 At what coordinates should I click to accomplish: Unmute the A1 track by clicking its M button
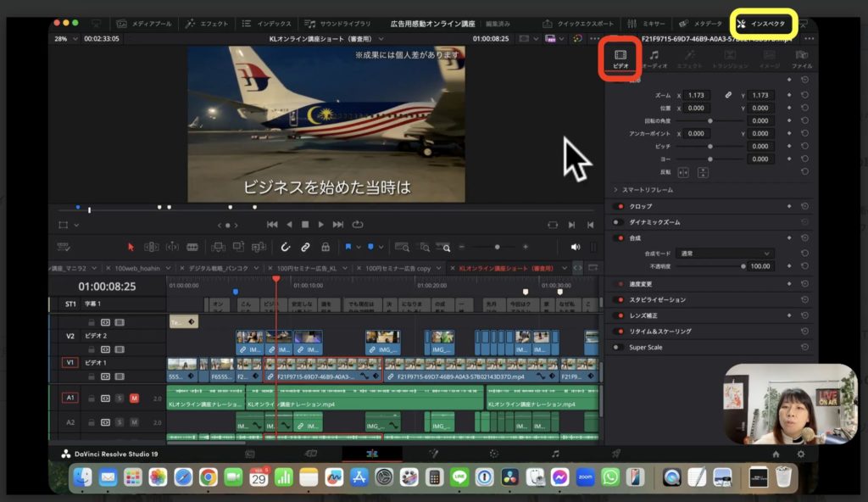coord(134,397)
